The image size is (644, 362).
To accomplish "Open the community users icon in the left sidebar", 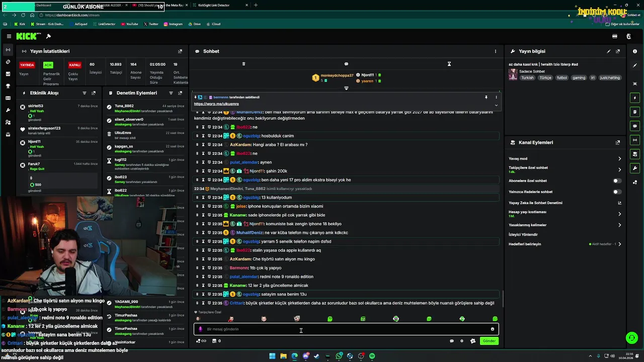I will 8,122.
